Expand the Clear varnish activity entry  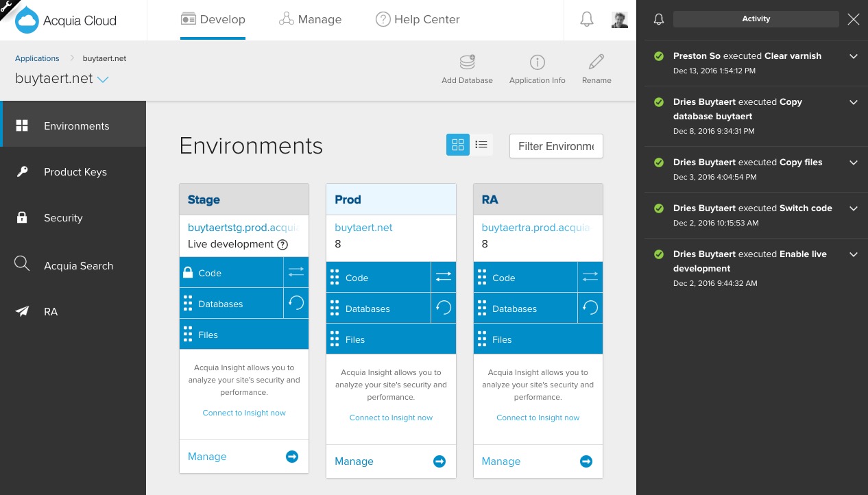pyautogui.click(x=854, y=56)
